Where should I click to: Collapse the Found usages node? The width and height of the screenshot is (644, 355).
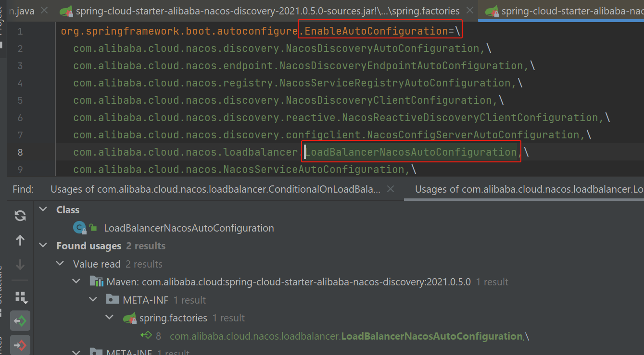tap(44, 245)
